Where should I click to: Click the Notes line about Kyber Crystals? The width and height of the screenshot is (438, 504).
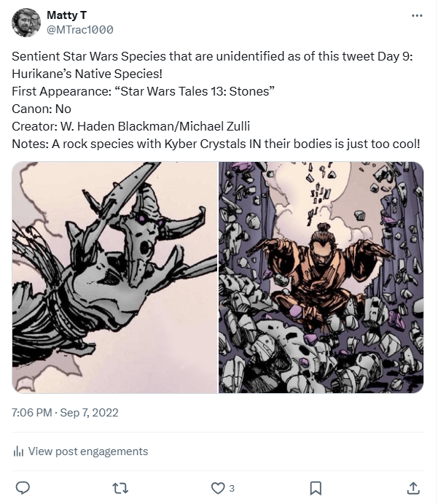coord(216,143)
